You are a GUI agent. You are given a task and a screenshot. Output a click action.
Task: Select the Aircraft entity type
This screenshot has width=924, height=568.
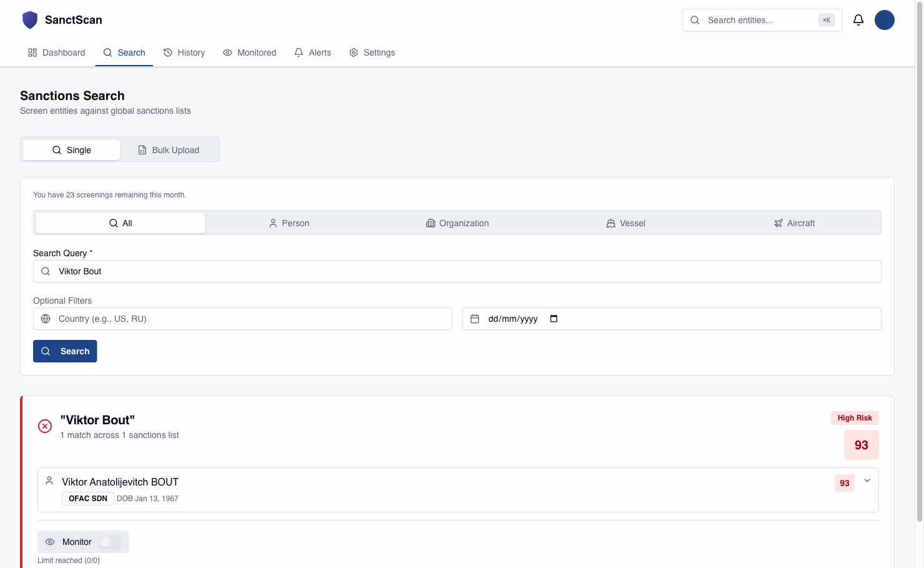[x=794, y=223]
